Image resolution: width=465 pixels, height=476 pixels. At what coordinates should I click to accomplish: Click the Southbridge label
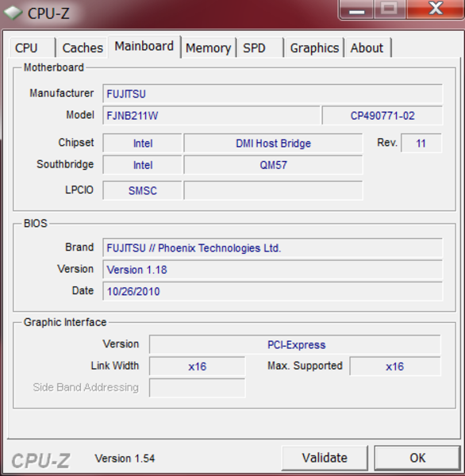pos(65,164)
